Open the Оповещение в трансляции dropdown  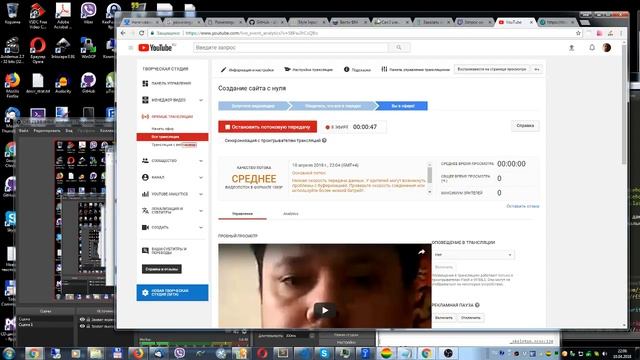click(473, 255)
